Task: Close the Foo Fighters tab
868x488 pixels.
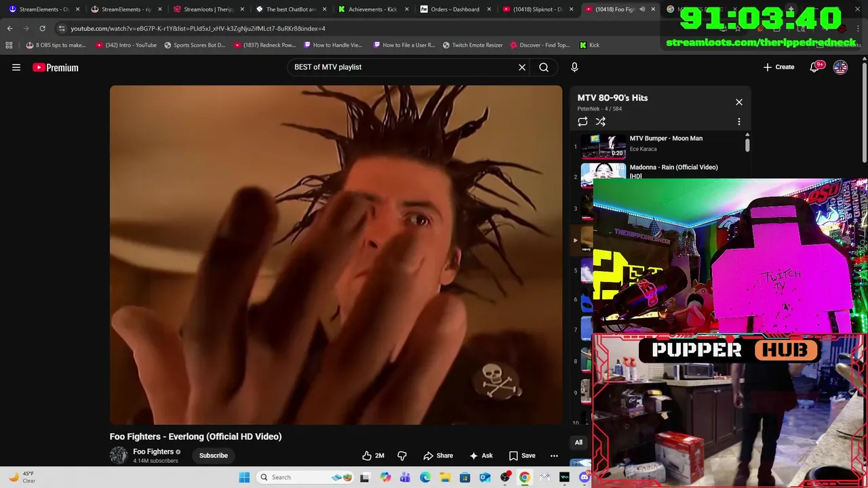Action: 653,9
